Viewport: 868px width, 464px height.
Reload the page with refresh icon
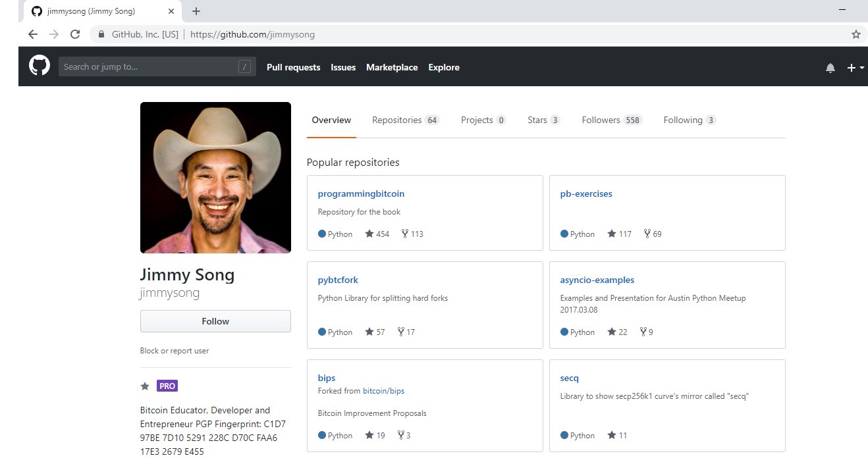point(75,34)
